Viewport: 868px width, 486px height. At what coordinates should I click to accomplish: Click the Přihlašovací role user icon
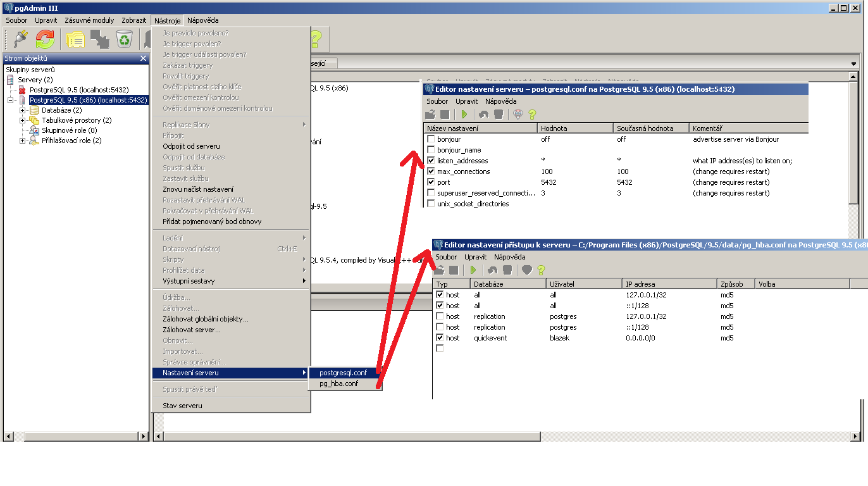coord(34,140)
